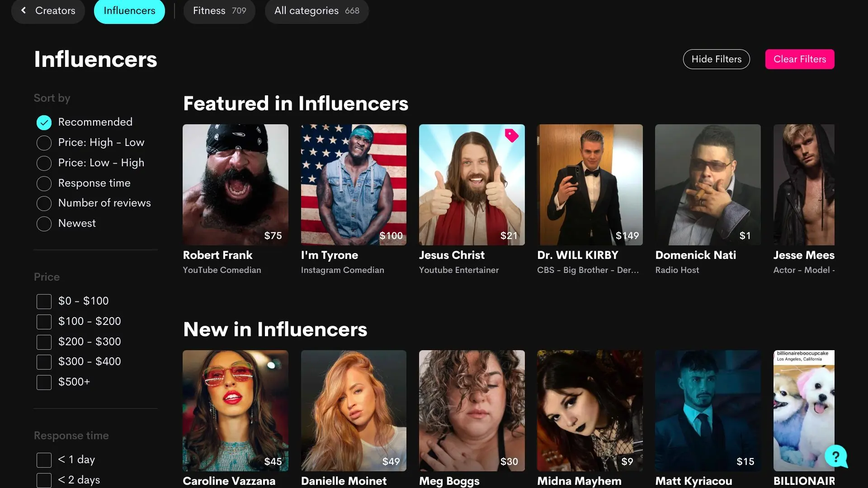Image resolution: width=868 pixels, height=488 pixels.
Task: Select the Recommended sort checkmark
Action: coord(44,122)
